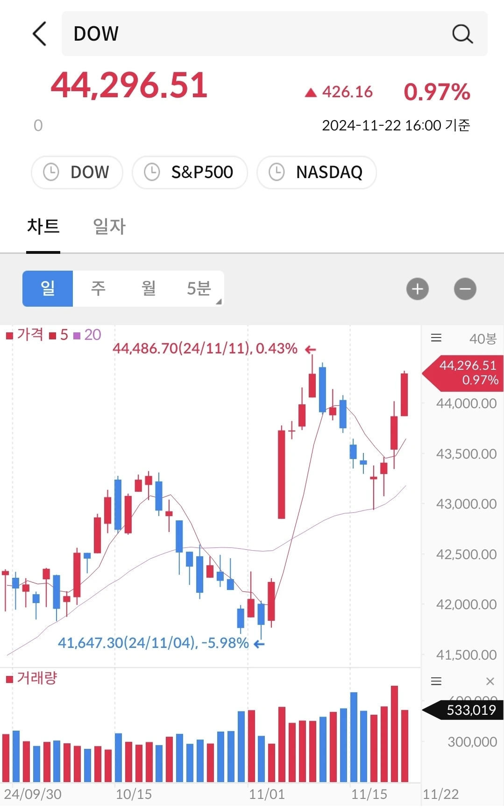504x812 pixels.
Task: Zoom out chart with minus icon
Action: (x=465, y=289)
